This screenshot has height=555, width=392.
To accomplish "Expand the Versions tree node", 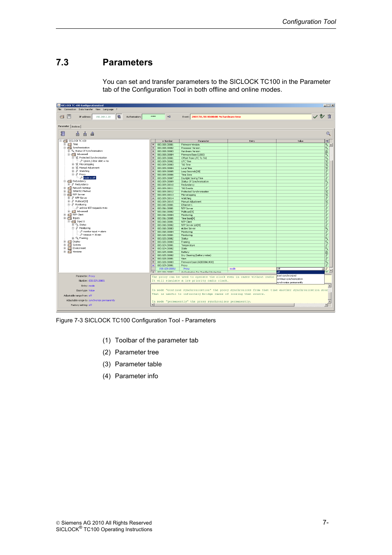I will coord(65,252).
